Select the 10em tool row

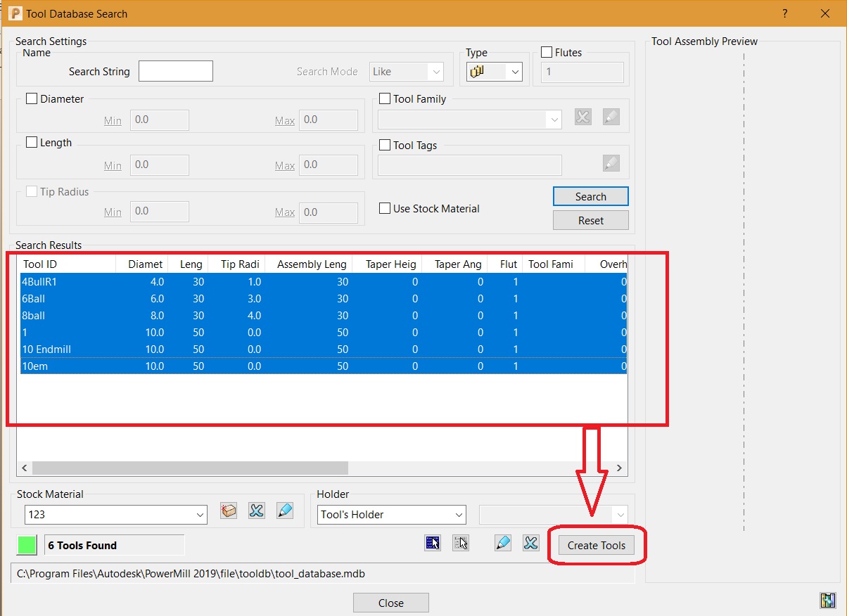324,366
